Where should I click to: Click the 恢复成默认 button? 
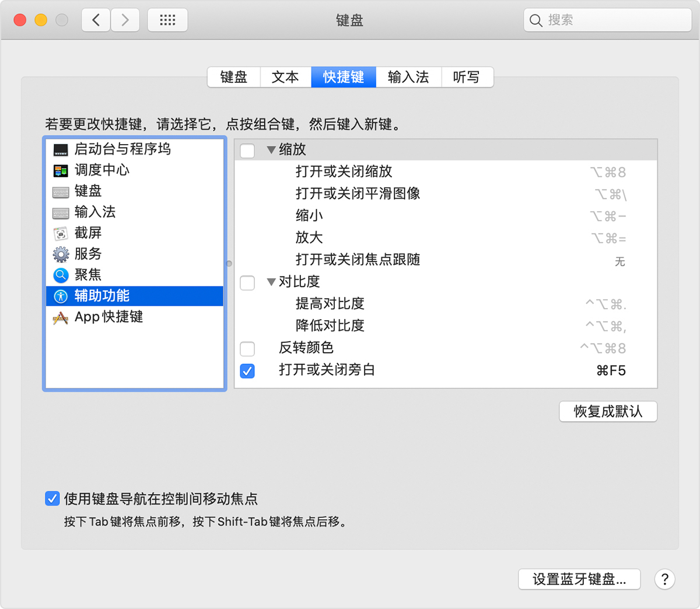click(x=608, y=411)
